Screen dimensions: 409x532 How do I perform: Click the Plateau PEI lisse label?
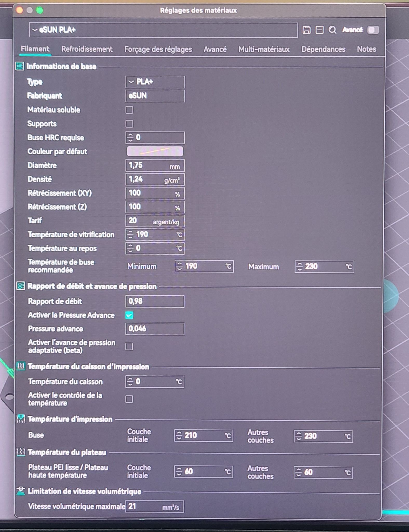coord(68,471)
